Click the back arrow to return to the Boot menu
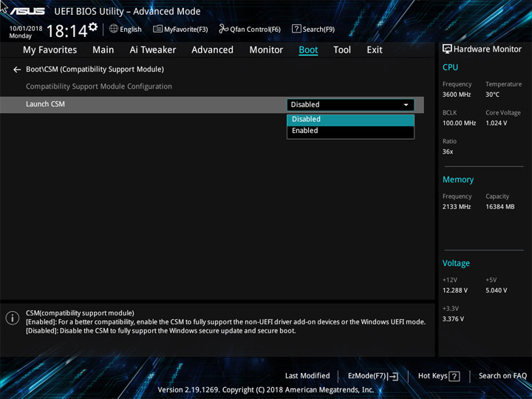Screen dimensions: 532x399 16,69
